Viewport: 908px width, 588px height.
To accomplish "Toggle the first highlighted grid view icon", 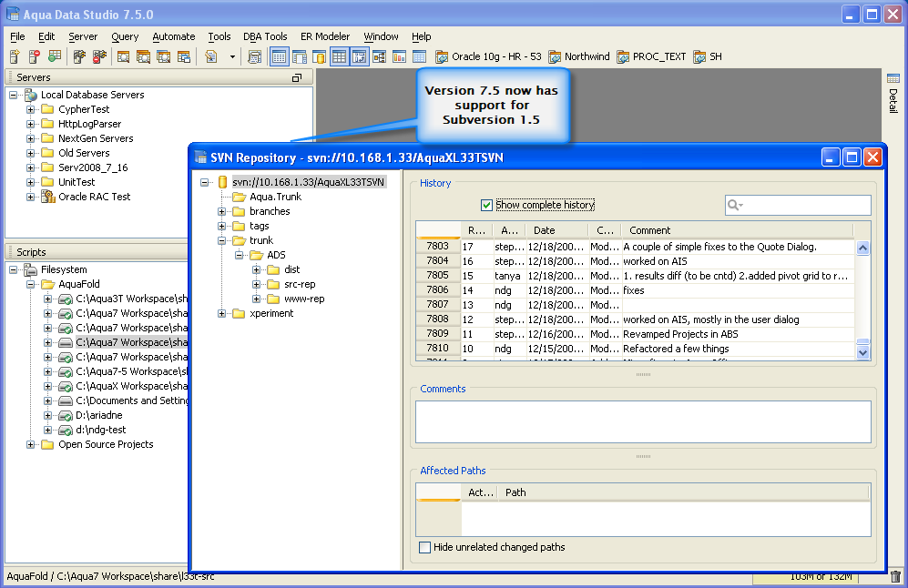I will coord(279,56).
